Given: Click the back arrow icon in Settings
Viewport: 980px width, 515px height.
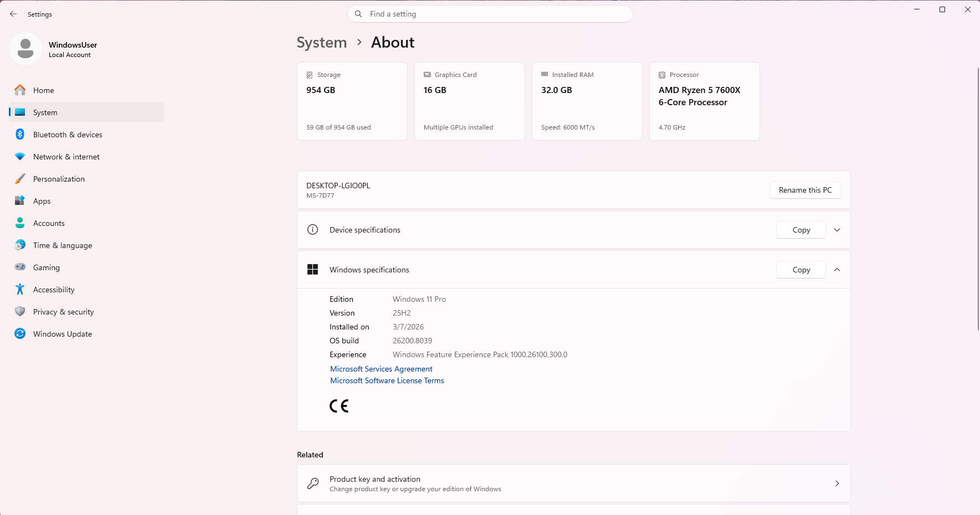Looking at the screenshot, I should pyautogui.click(x=13, y=14).
